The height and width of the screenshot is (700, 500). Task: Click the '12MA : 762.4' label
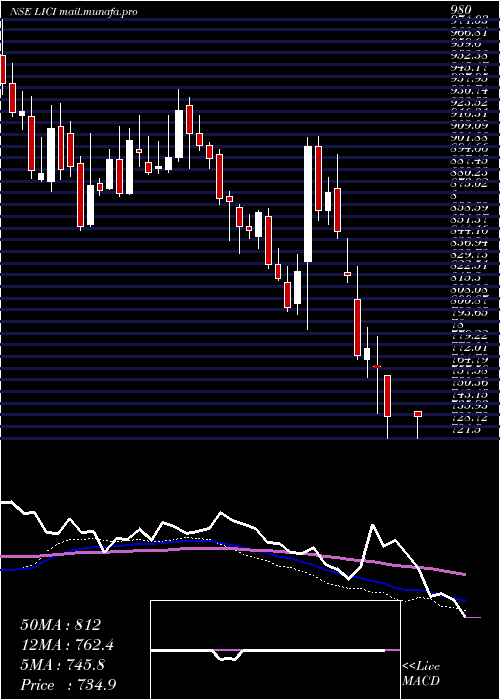tap(67, 645)
